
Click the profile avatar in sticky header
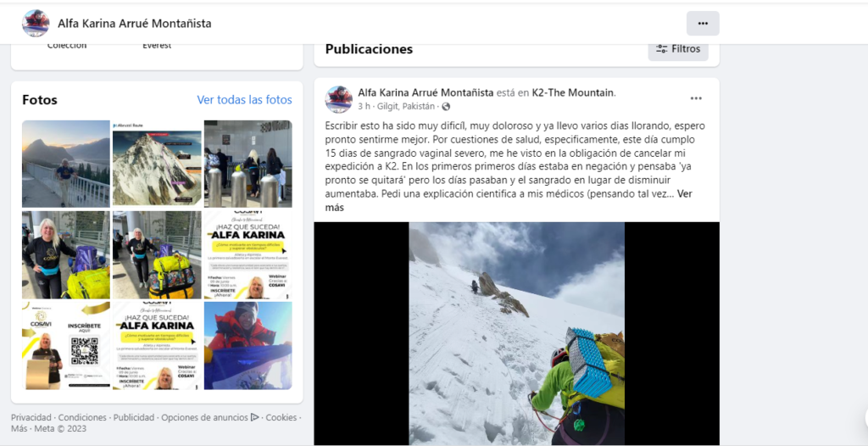pos(36,23)
